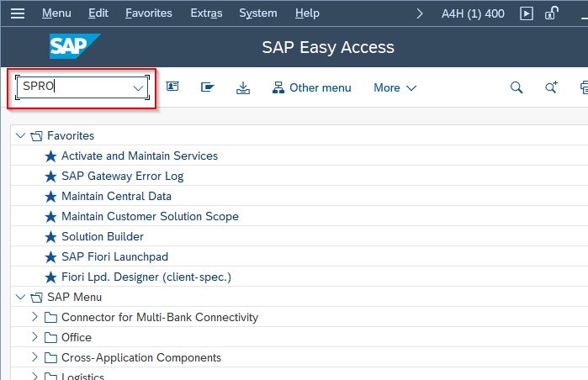The width and height of the screenshot is (588, 380).
Task: Click the Other menu button
Action: (312, 87)
